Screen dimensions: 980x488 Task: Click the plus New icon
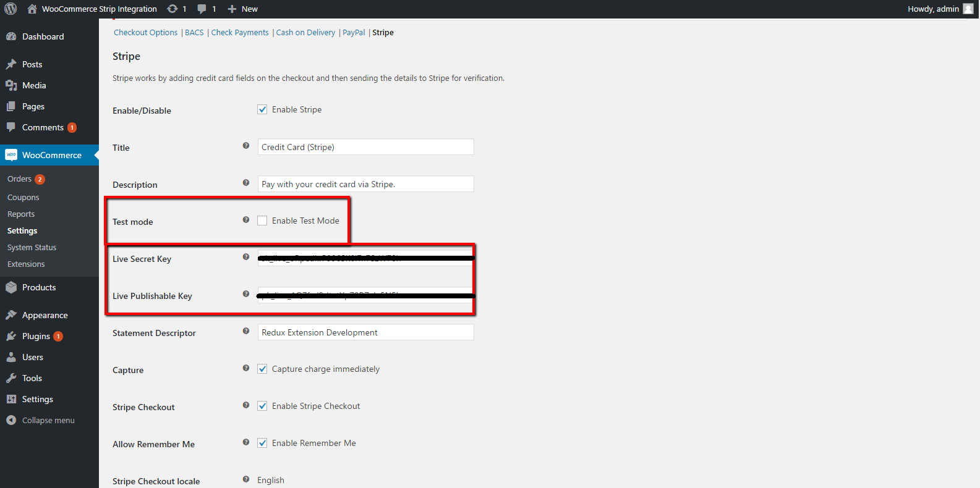[232, 9]
